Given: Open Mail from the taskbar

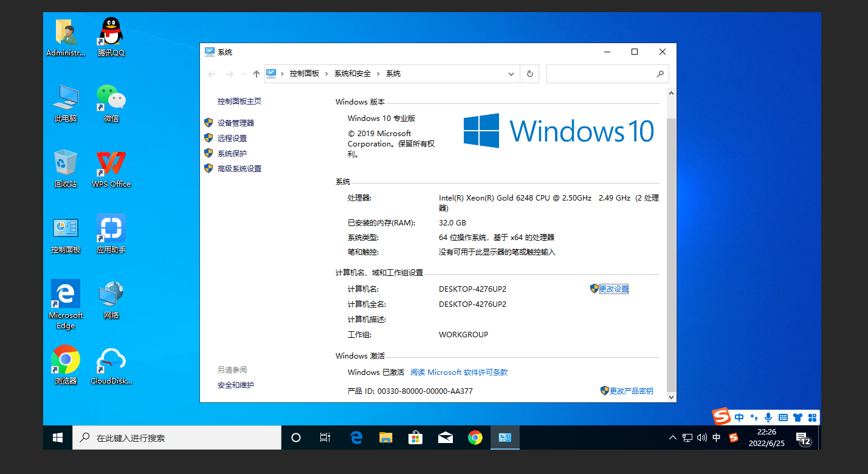Looking at the screenshot, I should [x=446, y=438].
